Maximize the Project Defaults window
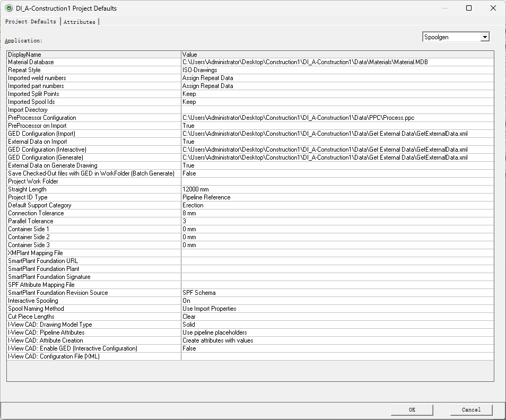The width and height of the screenshot is (506, 420). 469,8
